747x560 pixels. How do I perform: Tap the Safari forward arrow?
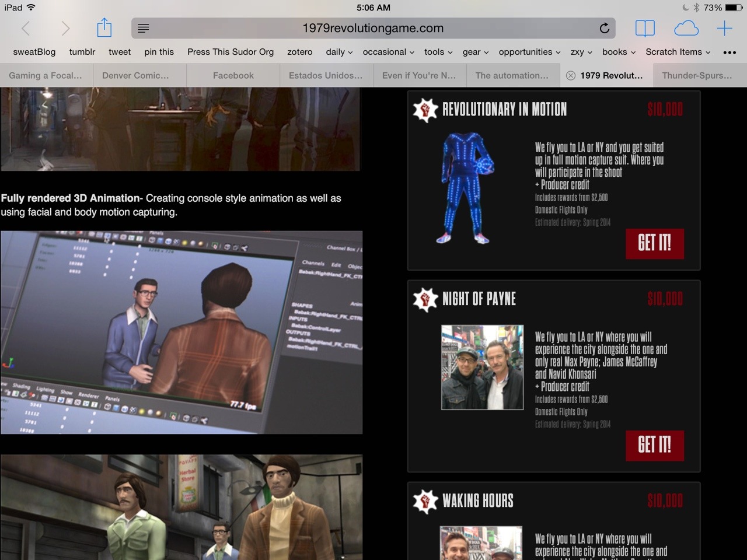click(65, 28)
